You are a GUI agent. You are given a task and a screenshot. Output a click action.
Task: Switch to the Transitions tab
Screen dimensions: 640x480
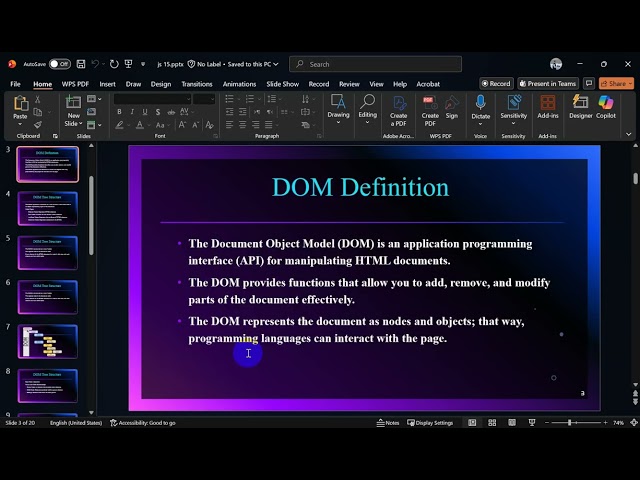[197, 84]
